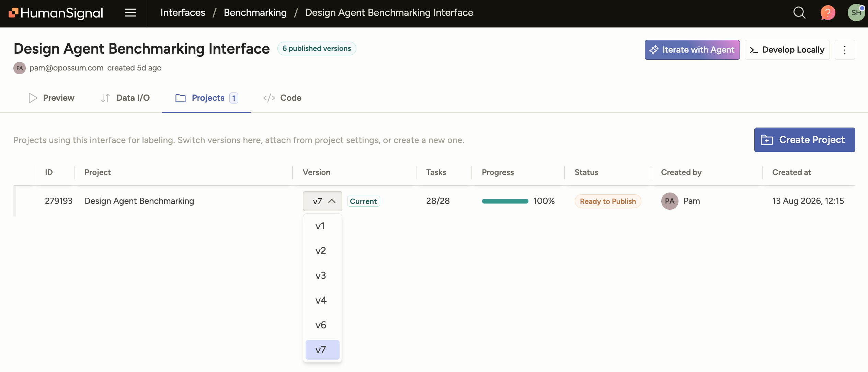This screenshot has width=868, height=372.
Task: Click Design Agent Benchmarking Interface breadcrumb
Action: (389, 13)
